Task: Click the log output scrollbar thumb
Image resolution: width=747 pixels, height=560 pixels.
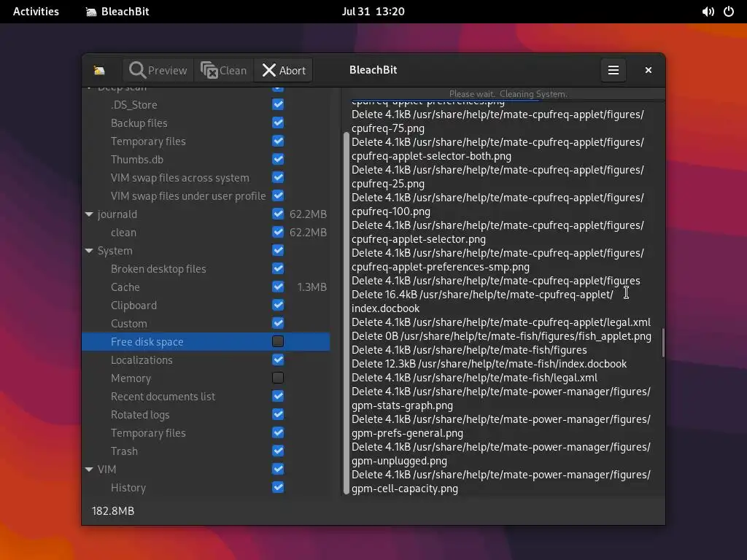Action: pos(662,343)
